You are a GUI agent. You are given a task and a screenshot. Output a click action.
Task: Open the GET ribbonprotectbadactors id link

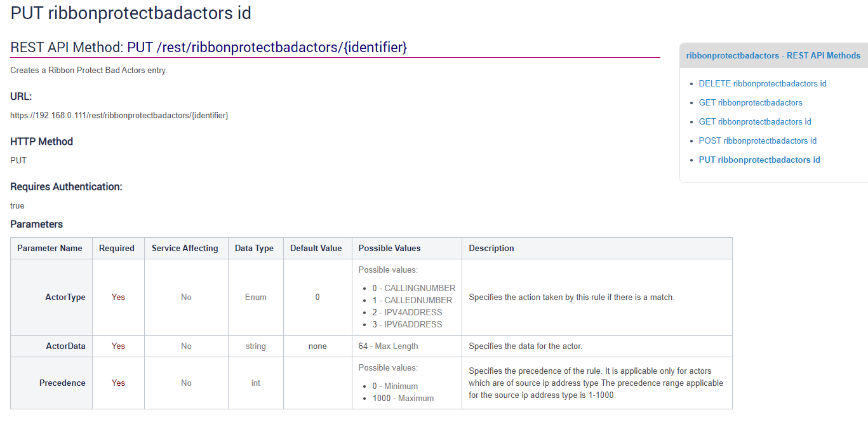[x=755, y=121]
